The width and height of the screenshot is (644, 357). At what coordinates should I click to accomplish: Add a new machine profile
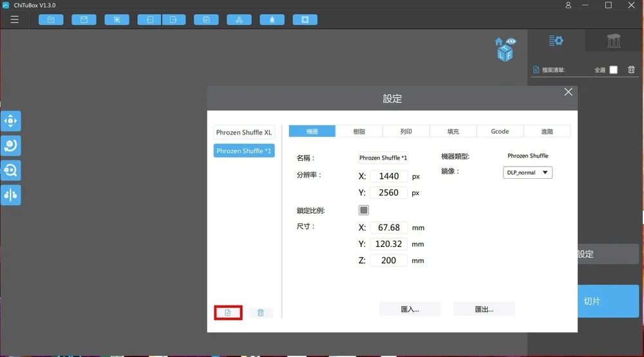point(228,313)
